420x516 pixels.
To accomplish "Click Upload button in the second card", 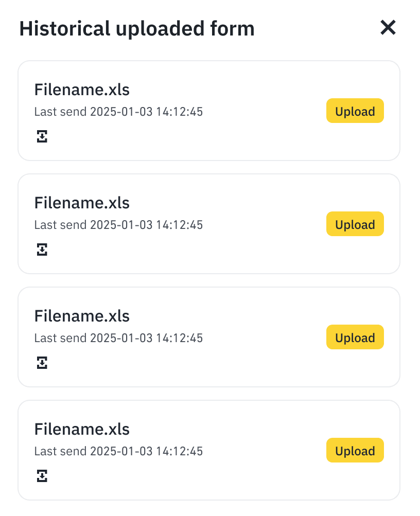I will (355, 224).
